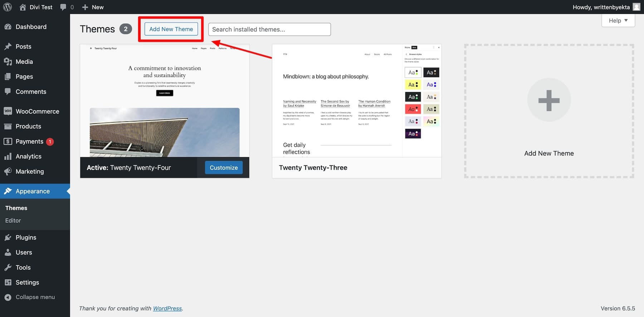
Task: Click the Settings menu label
Action: [x=27, y=283]
